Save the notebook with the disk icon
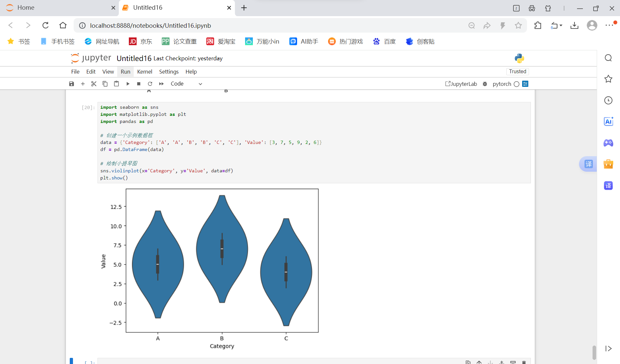The height and width of the screenshot is (364, 620). 71,84
